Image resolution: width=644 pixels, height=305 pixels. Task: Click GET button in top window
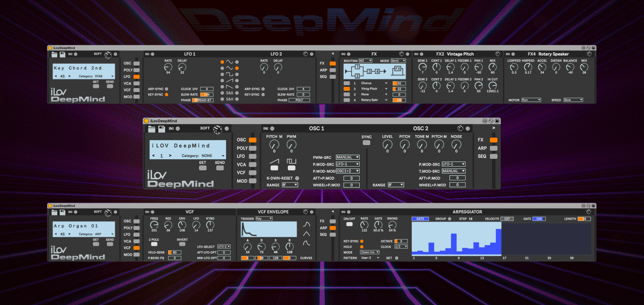[x=96, y=86]
